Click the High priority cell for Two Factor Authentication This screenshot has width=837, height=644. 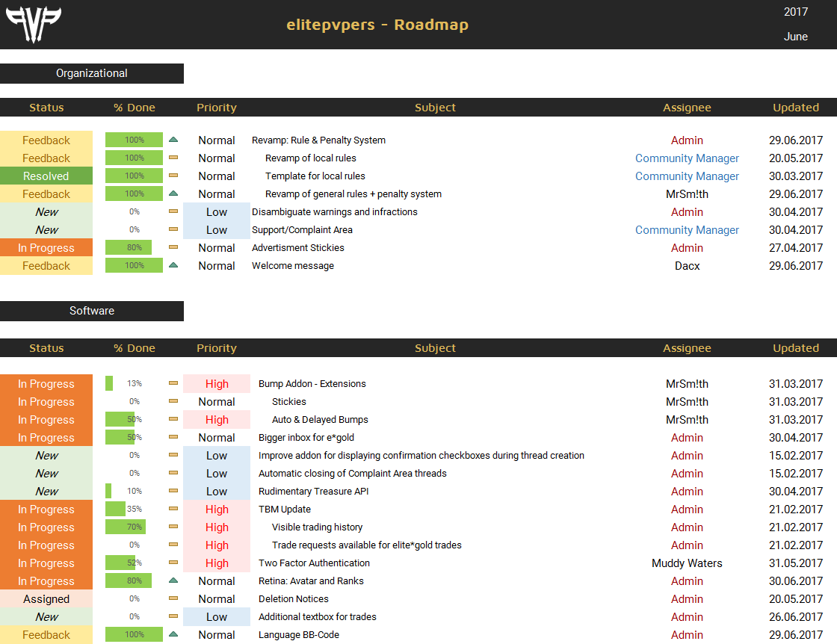pyautogui.click(x=217, y=563)
